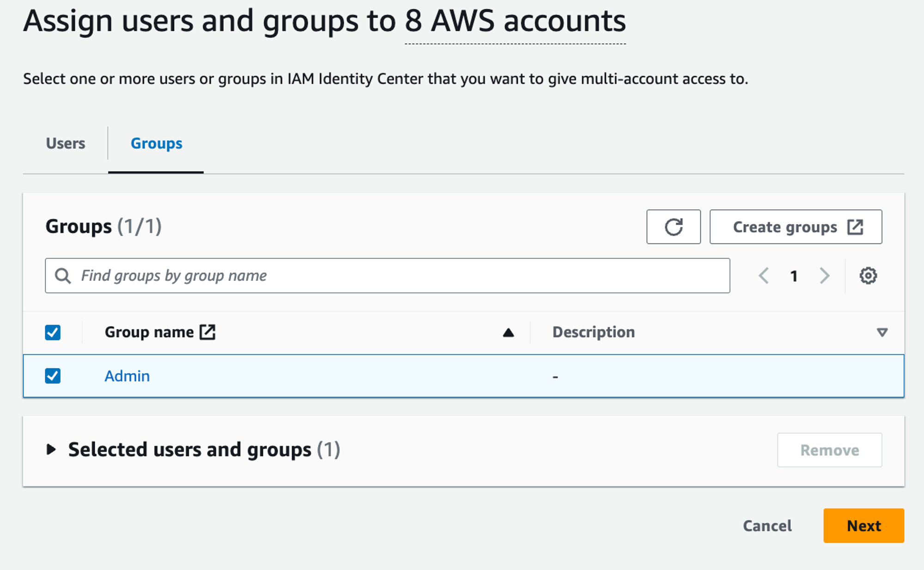Sort ascending using Group name arrow
The width and height of the screenshot is (924, 570).
tap(508, 333)
